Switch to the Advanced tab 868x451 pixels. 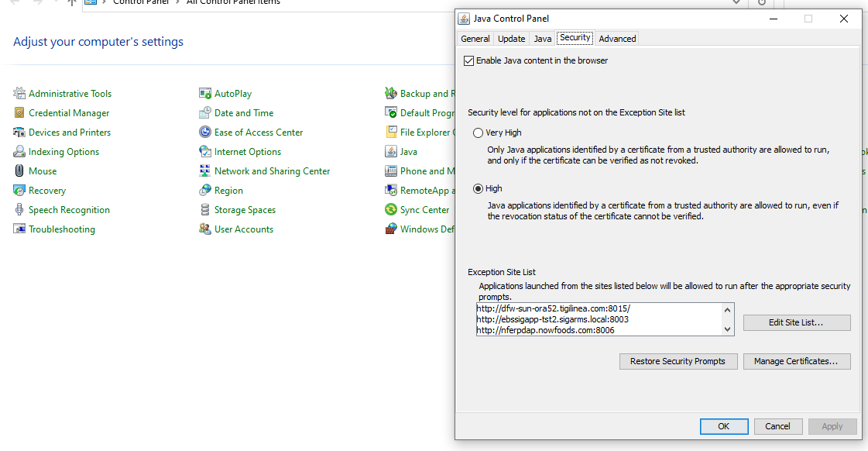pyautogui.click(x=617, y=39)
